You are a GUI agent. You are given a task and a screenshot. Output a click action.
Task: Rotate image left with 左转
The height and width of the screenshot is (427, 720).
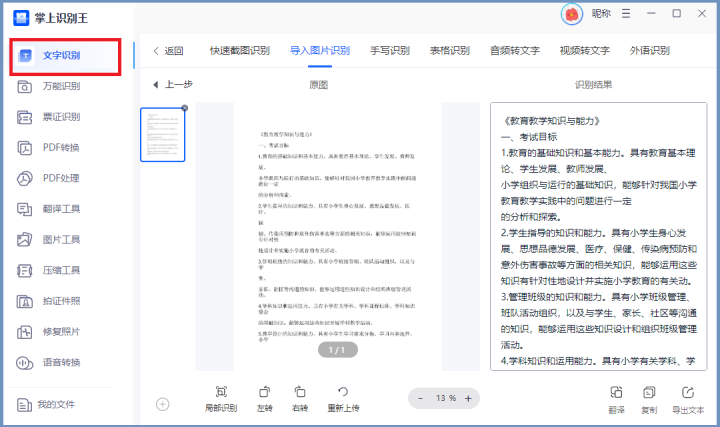point(264,399)
